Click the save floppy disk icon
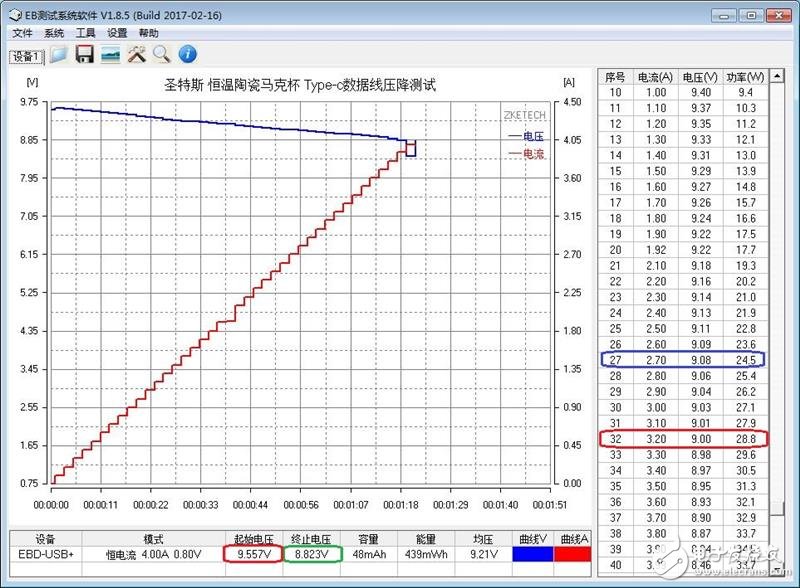This screenshot has width=800, height=588. click(x=85, y=55)
